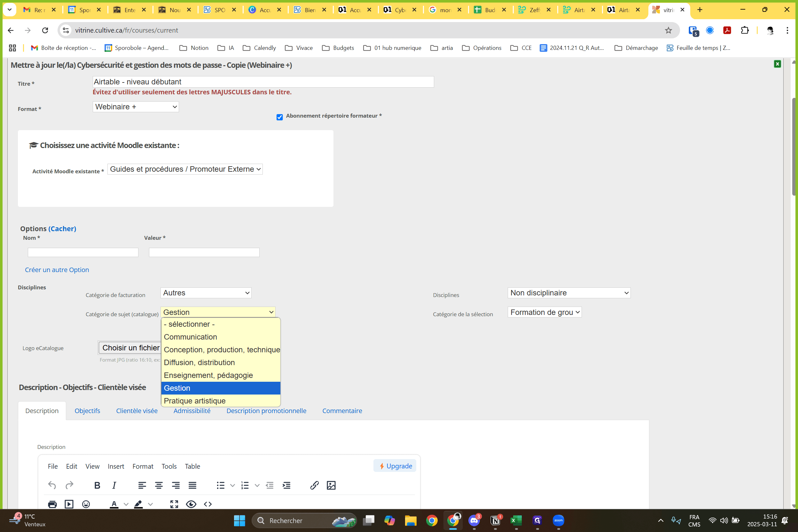Switch to the Commentaire tab
Viewport: 798px width, 532px height.
pos(342,411)
